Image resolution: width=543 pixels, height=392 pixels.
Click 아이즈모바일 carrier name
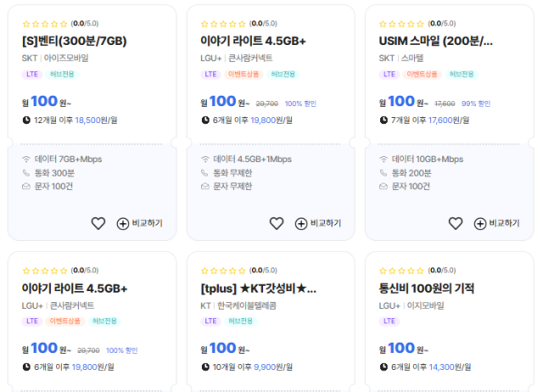[x=66, y=58]
